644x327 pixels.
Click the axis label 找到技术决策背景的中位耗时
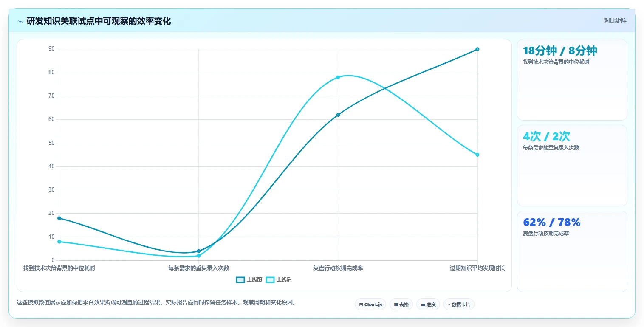(59, 268)
